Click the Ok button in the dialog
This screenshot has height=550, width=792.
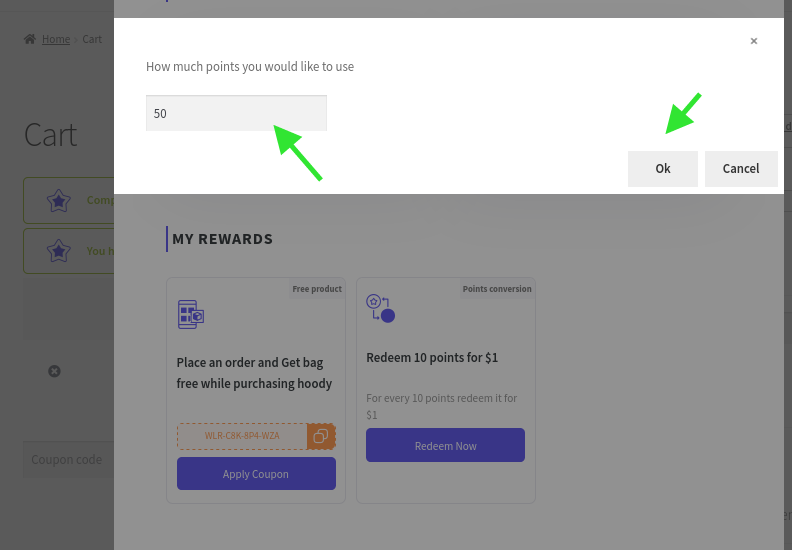(663, 169)
